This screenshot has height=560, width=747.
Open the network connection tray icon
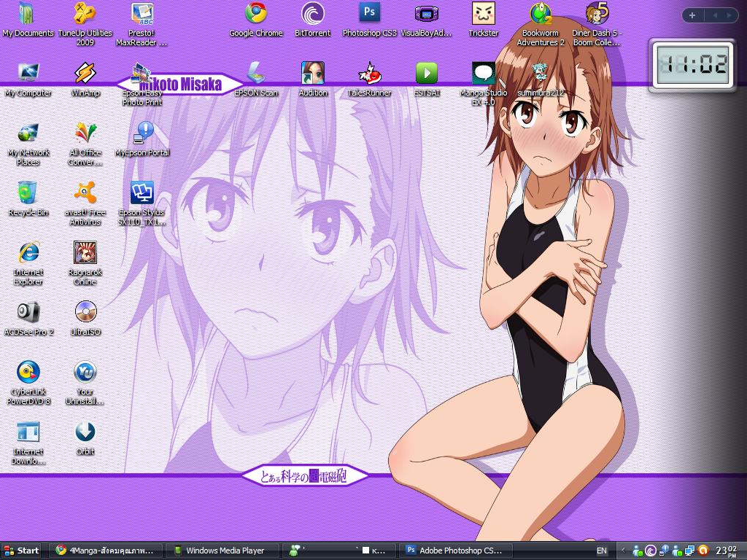[x=690, y=551]
